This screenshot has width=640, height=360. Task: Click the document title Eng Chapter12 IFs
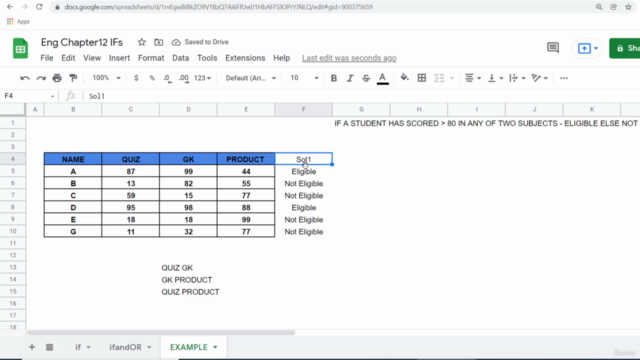coord(82,42)
